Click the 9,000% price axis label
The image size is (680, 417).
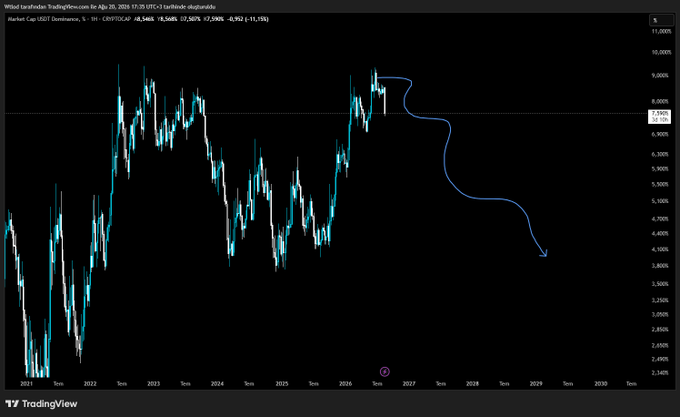[660, 75]
